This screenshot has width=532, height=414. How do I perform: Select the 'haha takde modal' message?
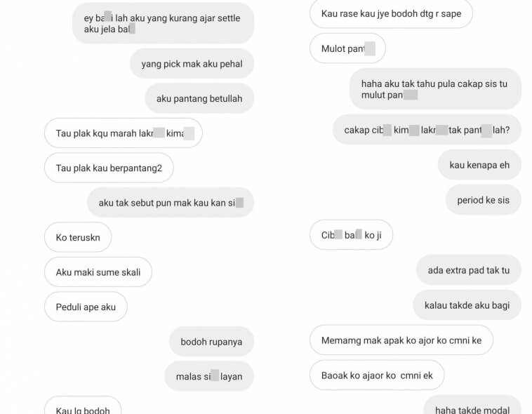472,406
